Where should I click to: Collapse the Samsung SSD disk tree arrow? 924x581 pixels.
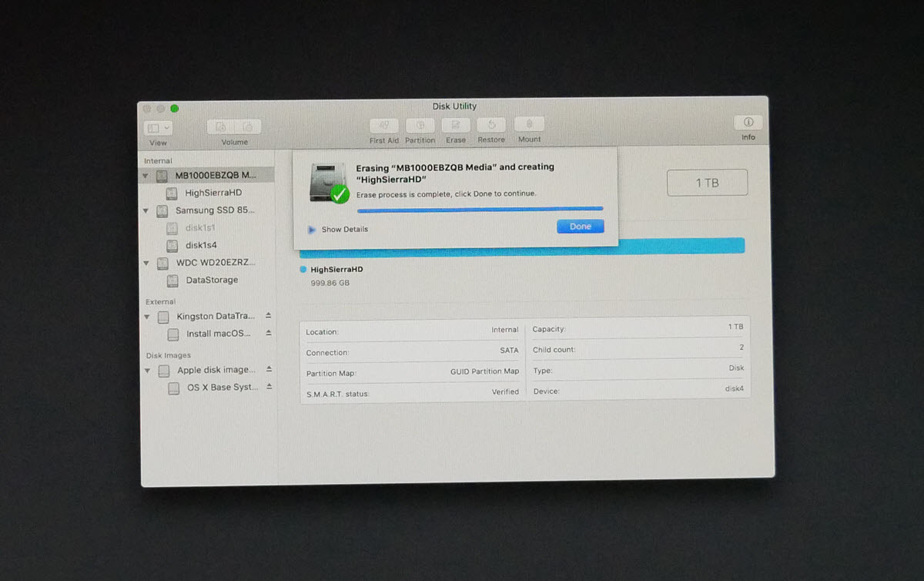146,210
